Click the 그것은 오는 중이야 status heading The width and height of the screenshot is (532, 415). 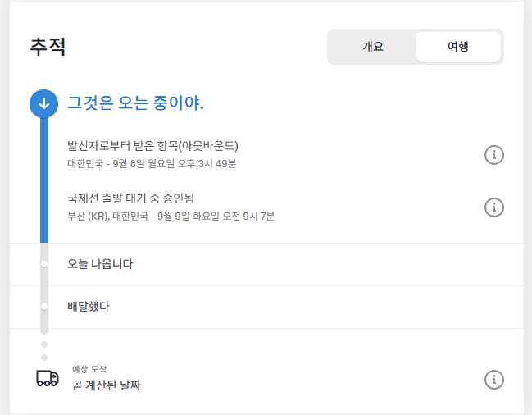tap(135, 103)
